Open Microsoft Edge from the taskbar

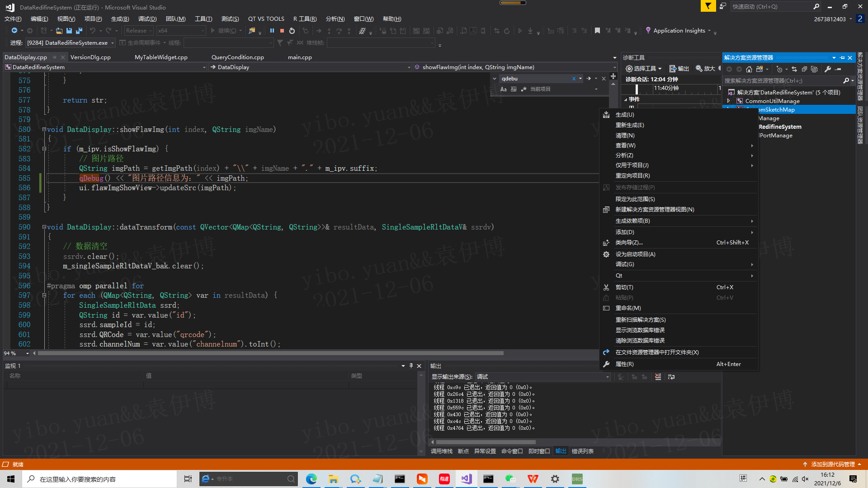311,479
